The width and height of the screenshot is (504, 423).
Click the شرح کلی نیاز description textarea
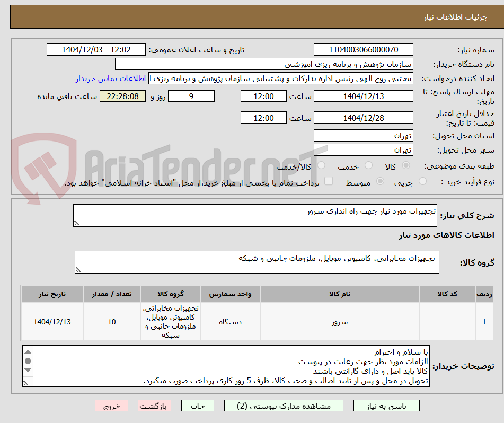[x=255, y=215]
